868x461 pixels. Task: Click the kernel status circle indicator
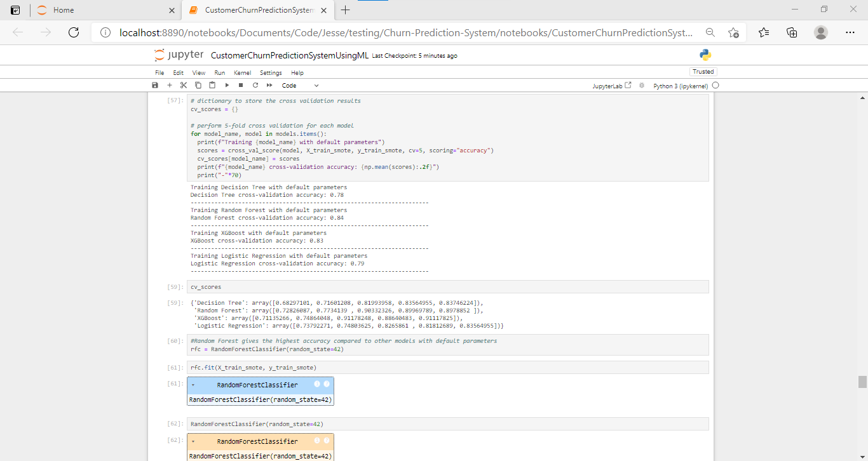[715, 84]
